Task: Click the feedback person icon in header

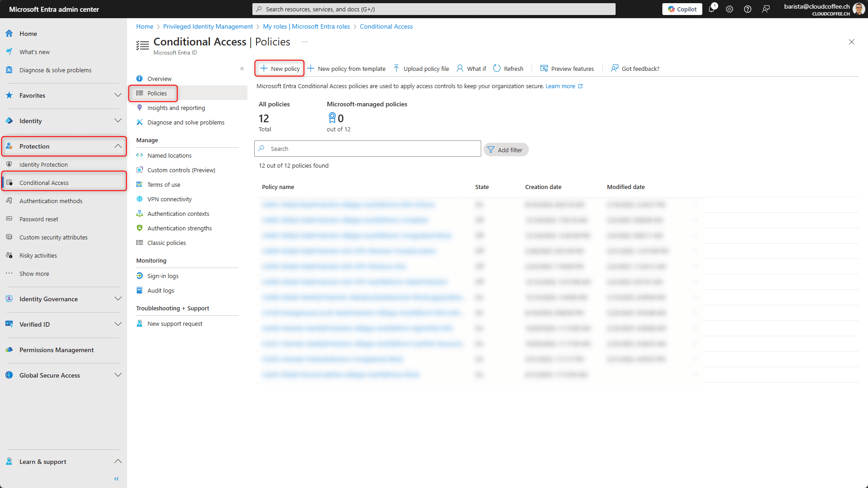Action: [x=766, y=9]
